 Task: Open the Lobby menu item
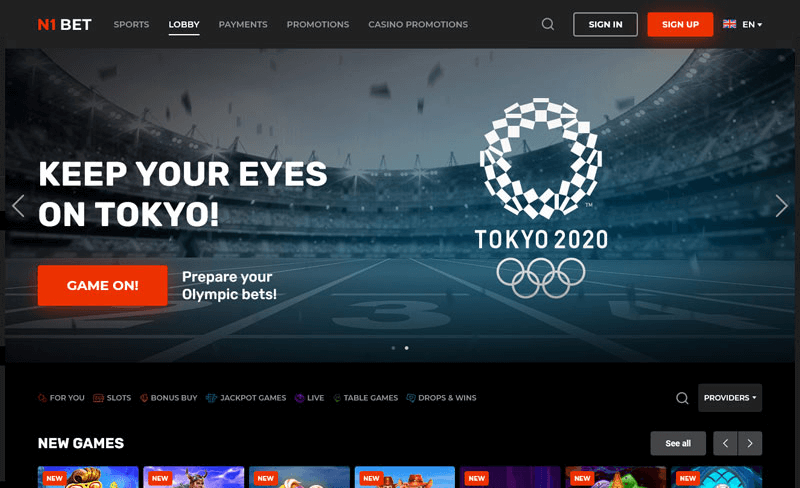click(x=184, y=25)
